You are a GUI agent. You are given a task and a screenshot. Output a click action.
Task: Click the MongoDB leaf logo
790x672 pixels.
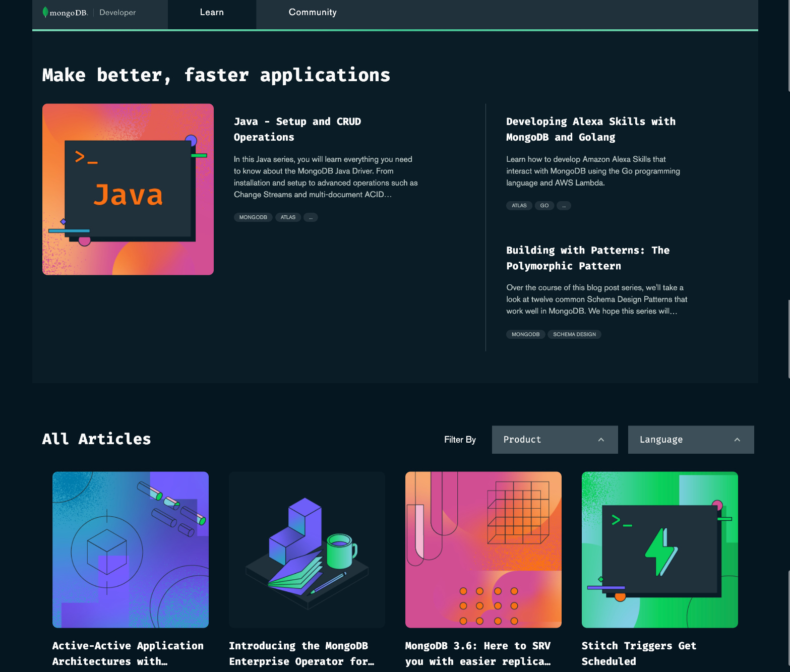tap(46, 12)
